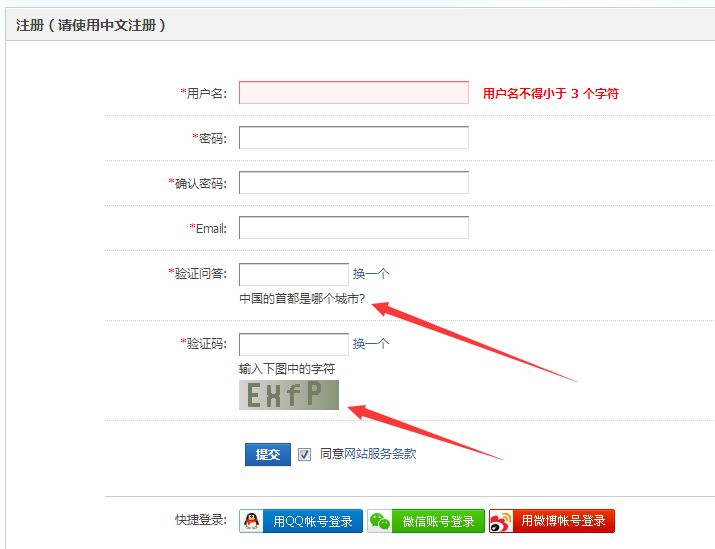Focus the 密码 password field

point(354,138)
